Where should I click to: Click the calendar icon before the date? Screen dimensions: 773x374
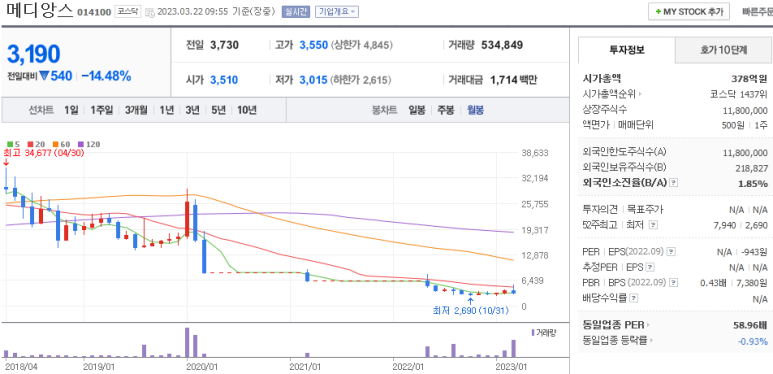pos(150,12)
